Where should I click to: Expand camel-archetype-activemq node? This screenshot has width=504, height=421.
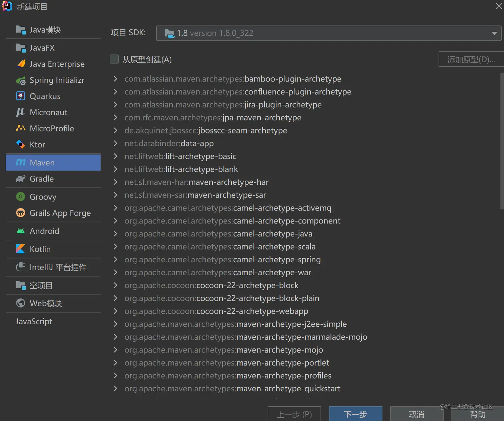(x=115, y=208)
